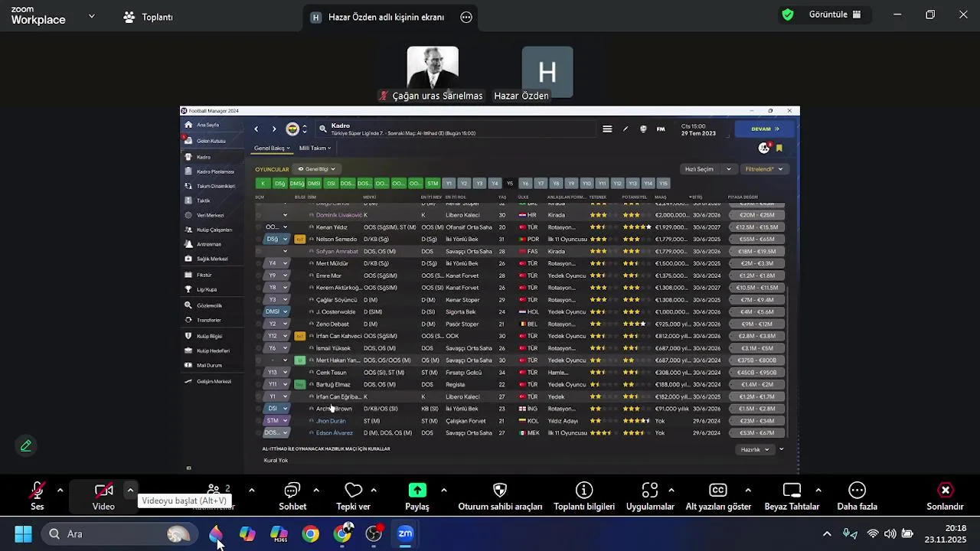980x551 pixels.
Task: Select the row circle for Nelson Semedo
Action: pos(258,240)
